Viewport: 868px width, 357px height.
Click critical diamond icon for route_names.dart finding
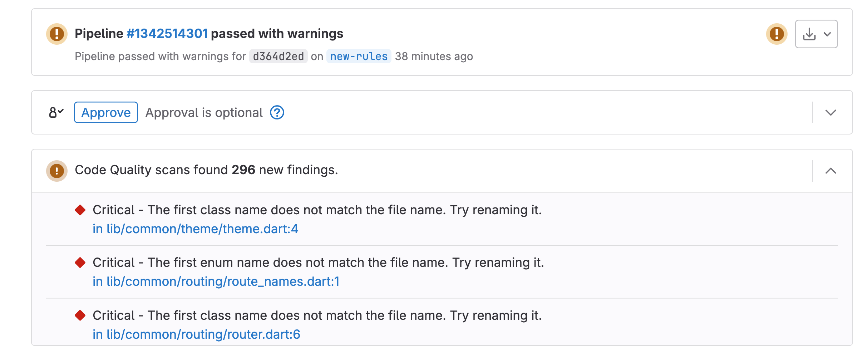pos(80,263)
